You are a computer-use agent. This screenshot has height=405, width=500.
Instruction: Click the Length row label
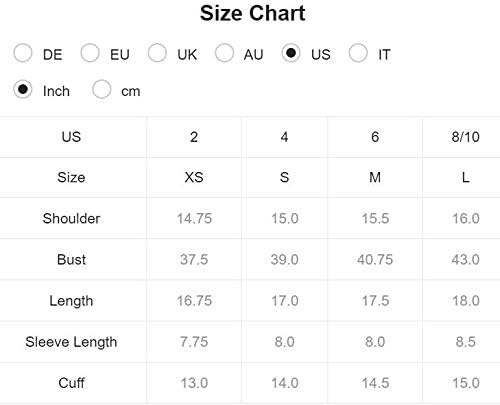coord(71,301)
